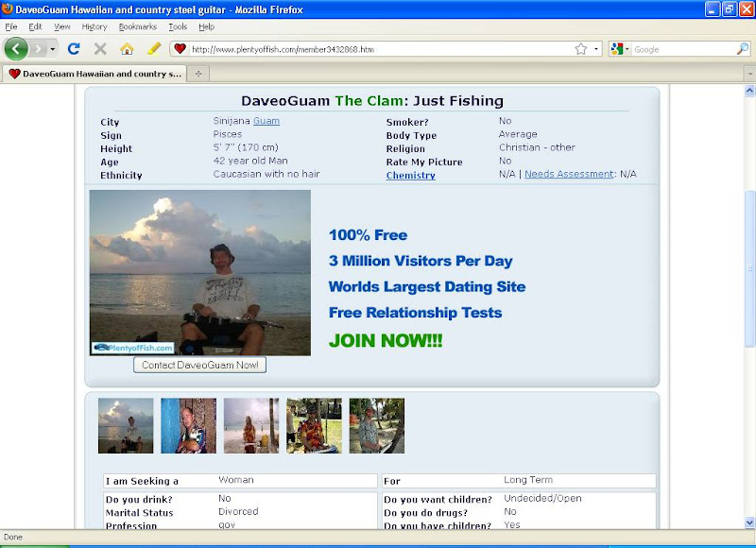Open the View menu
This screenshot has height=548, width=756.
61,26
